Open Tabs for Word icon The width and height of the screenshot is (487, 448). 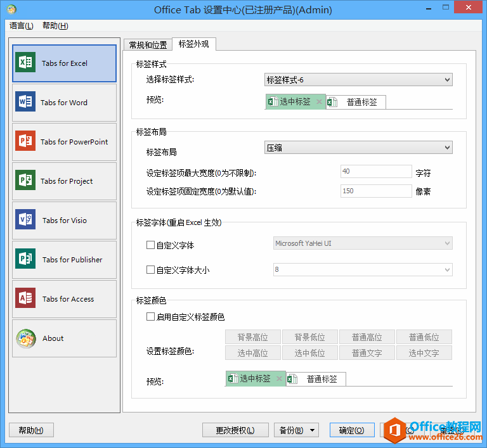[25, 101]
